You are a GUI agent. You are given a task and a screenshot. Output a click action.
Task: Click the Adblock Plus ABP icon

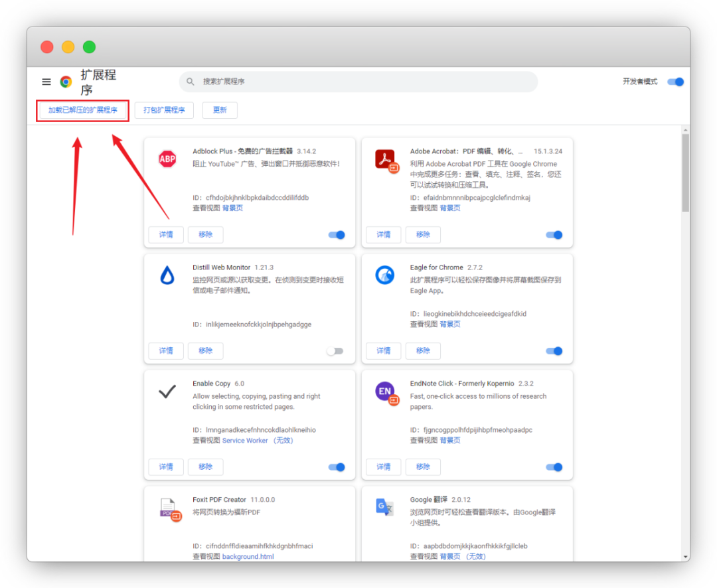[167, 159]
